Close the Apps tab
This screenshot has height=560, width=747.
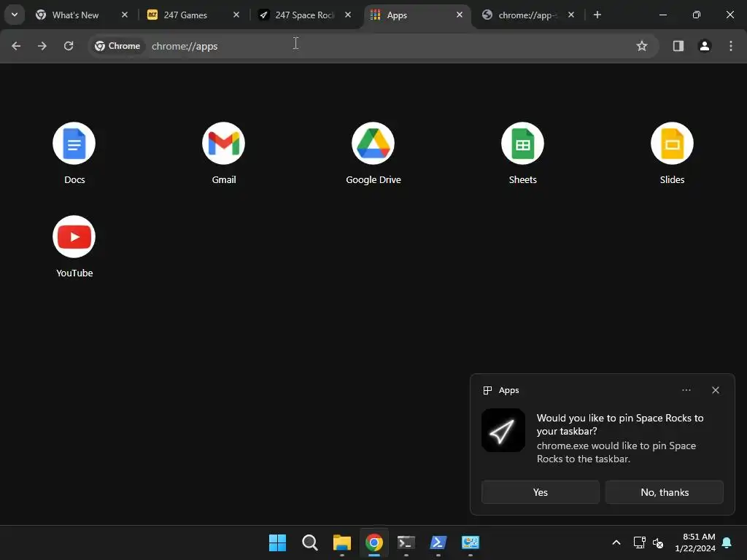[460, 15]
